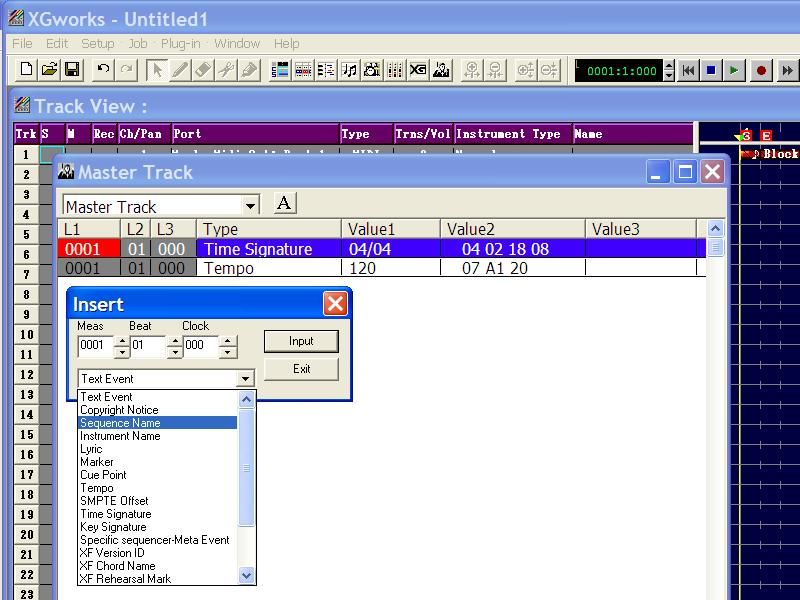This screenshot has height=600, width=800.
Task: Choose Time Signature from the dropdown list
Action: (x=158, y=514)
